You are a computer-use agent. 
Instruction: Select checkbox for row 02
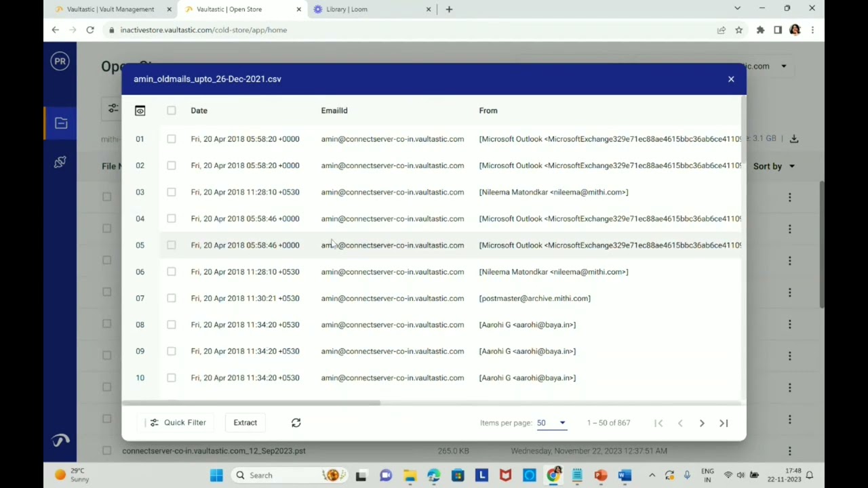(x=172, y=165)
